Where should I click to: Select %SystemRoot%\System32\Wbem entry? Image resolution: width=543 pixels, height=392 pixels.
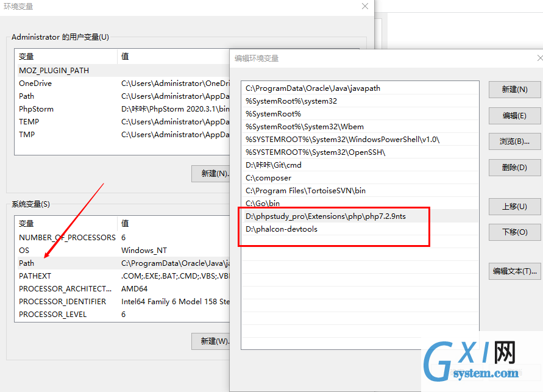(x=360, y=127)
